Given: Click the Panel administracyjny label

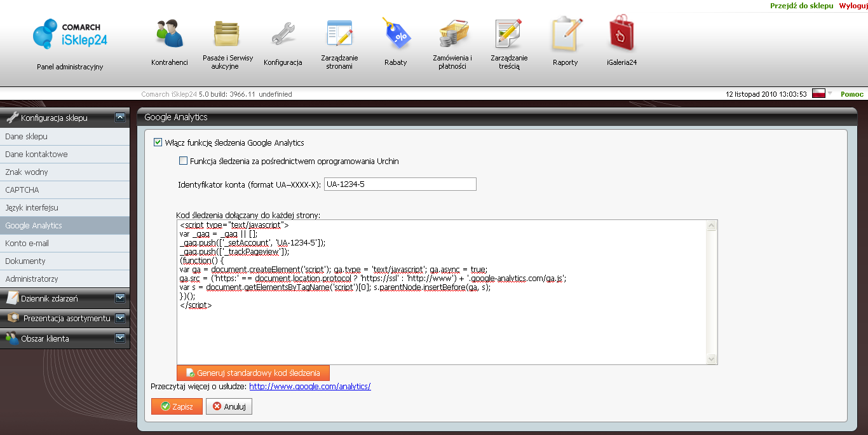Looking at the screenshot, I should click(70, 67).
